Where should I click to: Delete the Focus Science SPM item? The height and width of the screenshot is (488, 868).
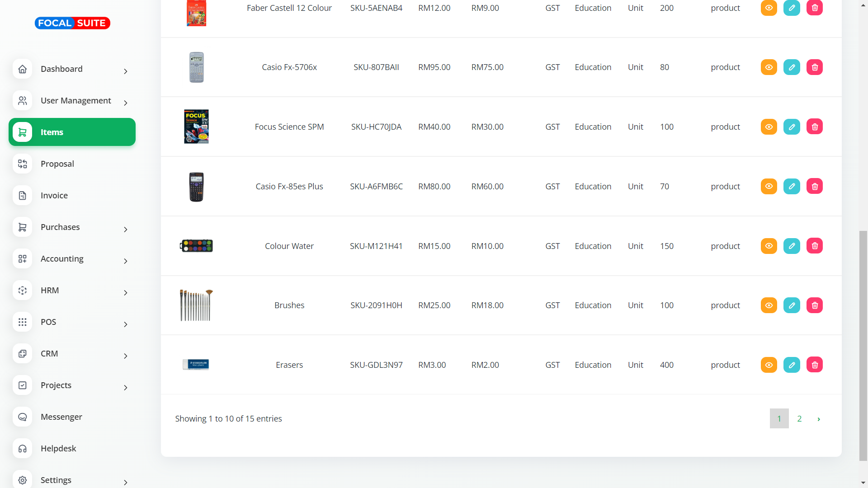pos(815,127)
